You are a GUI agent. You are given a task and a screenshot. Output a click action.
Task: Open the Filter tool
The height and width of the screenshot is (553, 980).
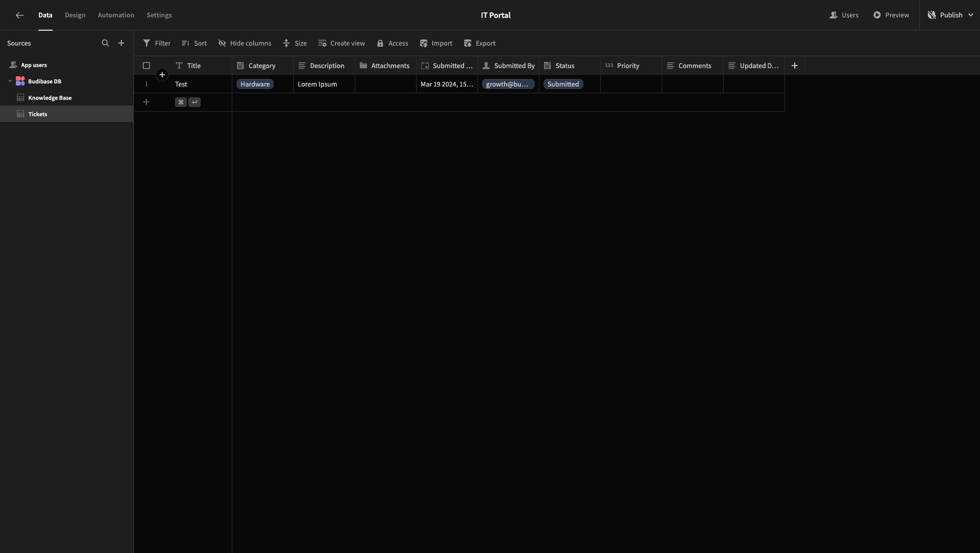[157, 43]
